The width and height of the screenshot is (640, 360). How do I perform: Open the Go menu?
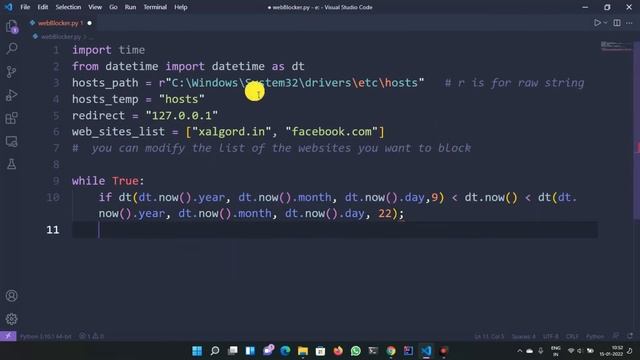pyautogui.click(x=113, y=7)
